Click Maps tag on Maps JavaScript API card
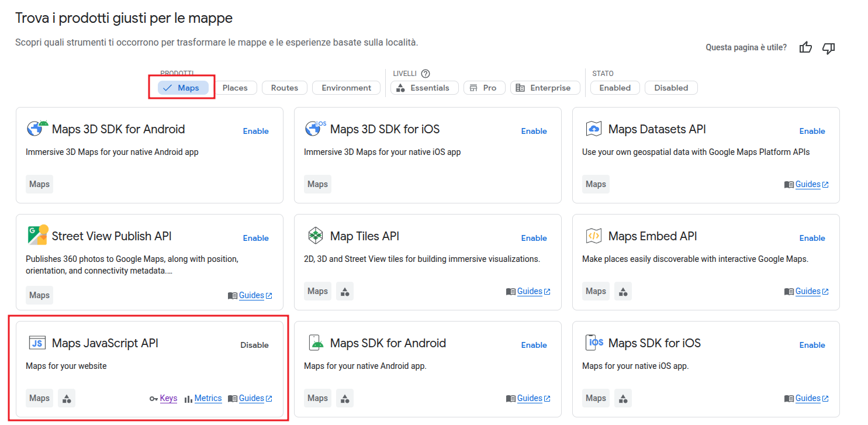 coord(39,398)
